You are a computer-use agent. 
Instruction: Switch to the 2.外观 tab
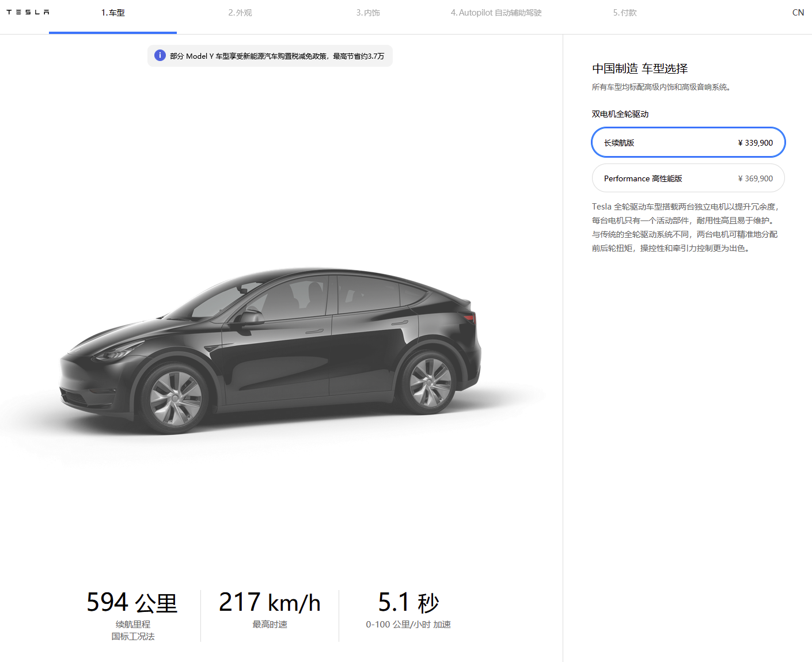pyautogui.click(x=240, y=13)
